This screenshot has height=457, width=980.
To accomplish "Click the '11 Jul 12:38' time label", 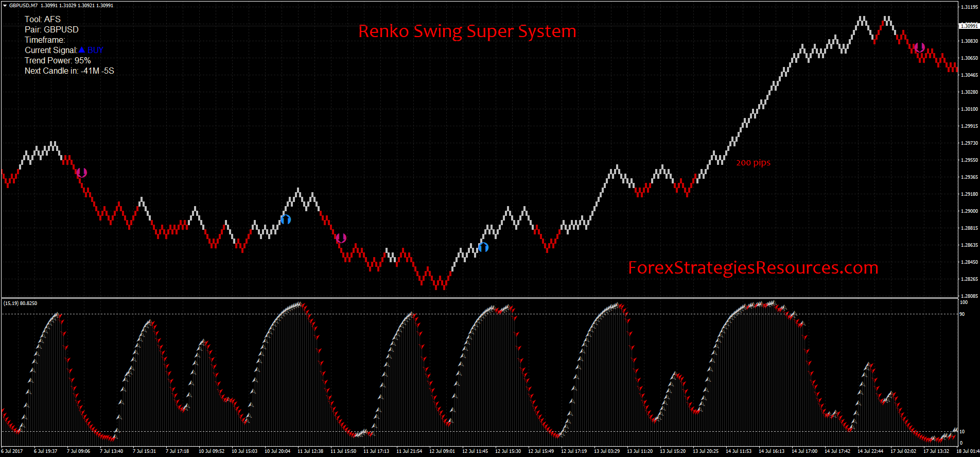I will (x=310, y=451).
